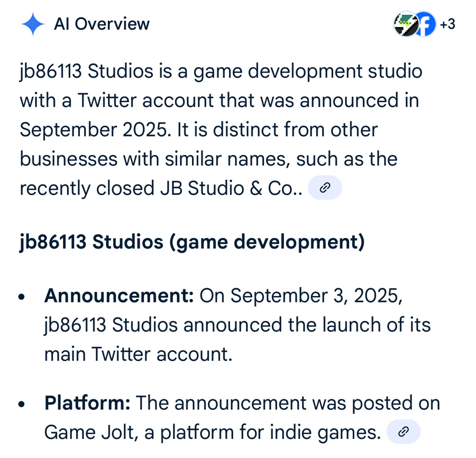Open the Facebook source icon
This screenshot has height=458, width=476.
(x=425, y=24)
